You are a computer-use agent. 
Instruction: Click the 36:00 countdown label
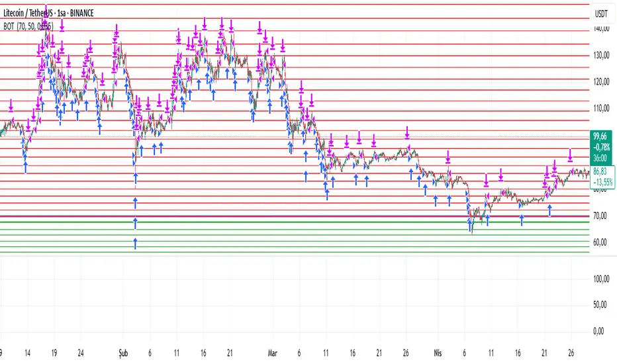pyautogui.click(x=600, y=158)
